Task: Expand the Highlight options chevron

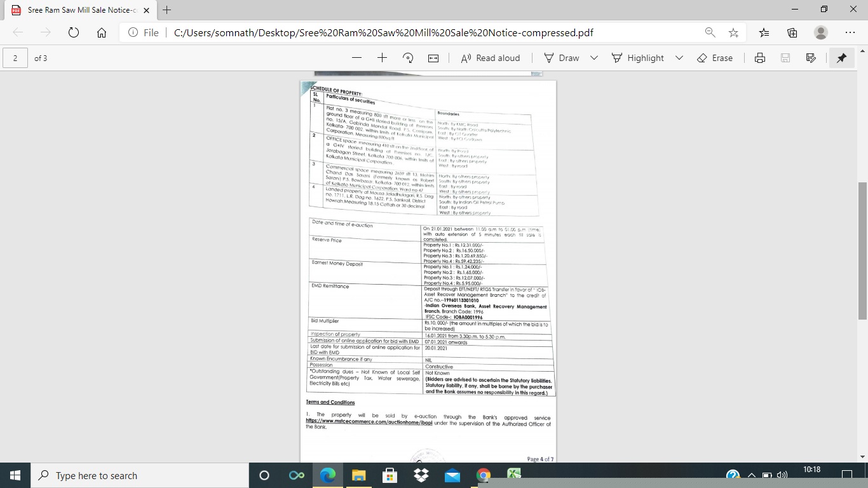Action: click(x=679, y=58)
